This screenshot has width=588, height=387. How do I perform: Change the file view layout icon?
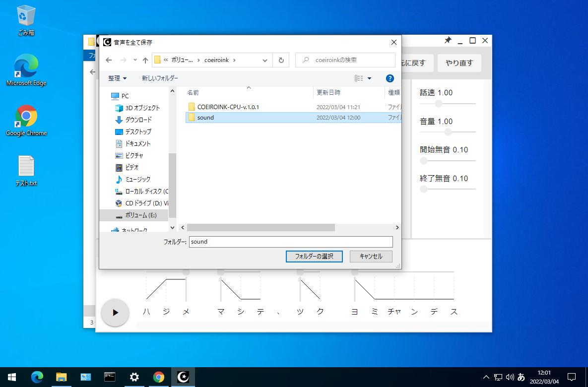(x=358, y=78)
